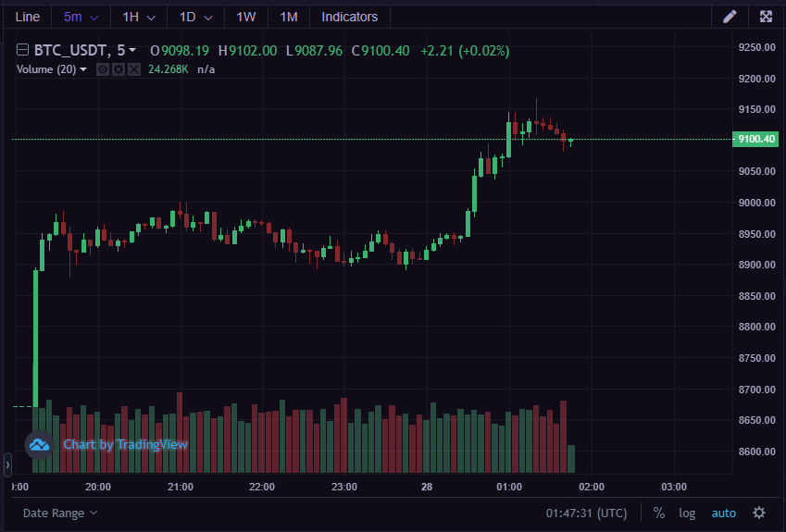
Task: Click the 8600.00 price axis label
Action: click(x=757, y=452)
